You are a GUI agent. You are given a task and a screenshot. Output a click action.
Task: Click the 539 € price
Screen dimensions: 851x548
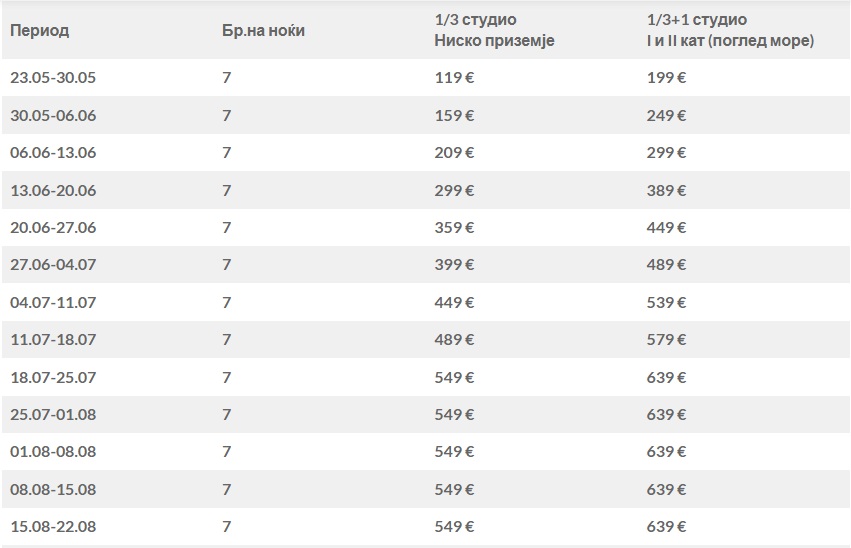(667, 302)
